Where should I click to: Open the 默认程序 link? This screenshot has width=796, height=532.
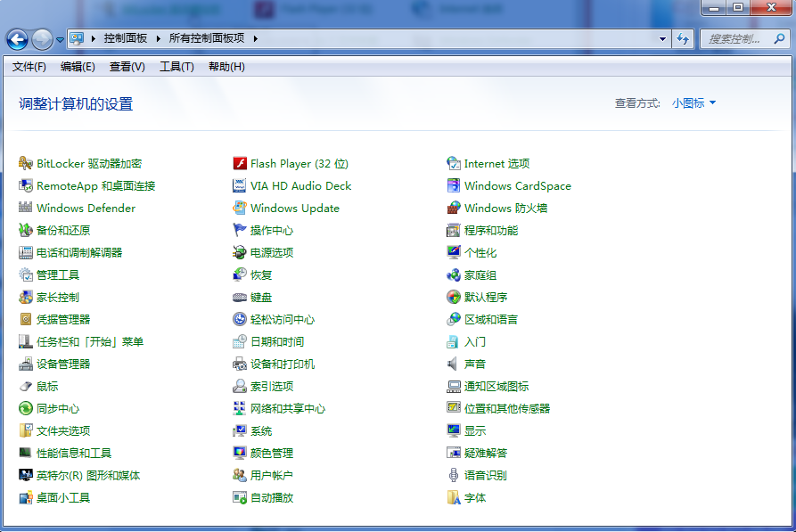(486, 298)
